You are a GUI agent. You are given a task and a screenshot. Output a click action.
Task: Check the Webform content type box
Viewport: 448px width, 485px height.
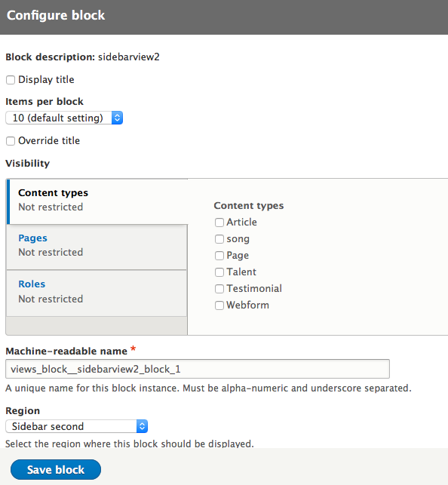click(219, 305)
